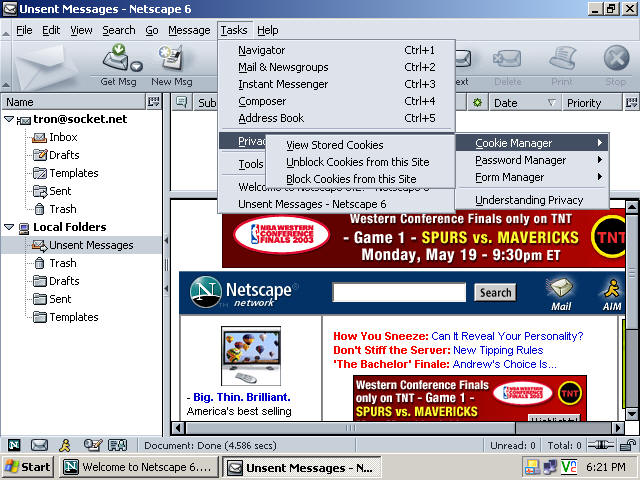Screen dimensions: 640x480
Task: Click the Date column sort arrow
Action: tap(551, 102)
